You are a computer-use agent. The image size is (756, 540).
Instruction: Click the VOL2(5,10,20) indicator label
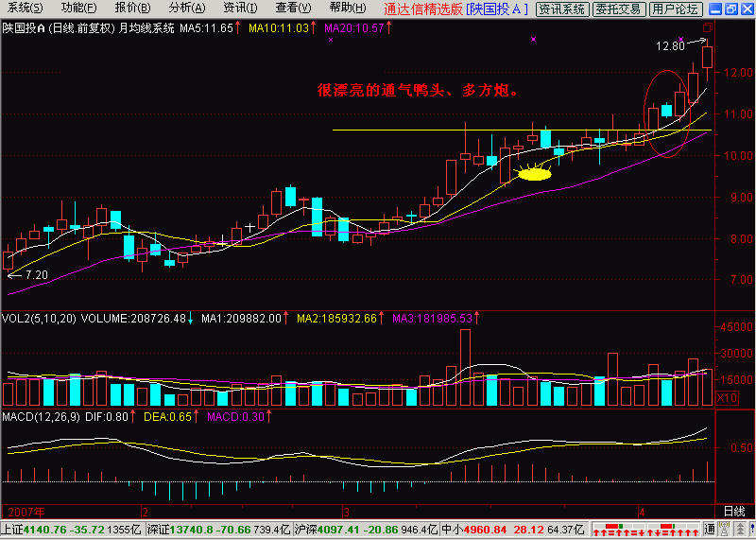click(x=38, y=319)
